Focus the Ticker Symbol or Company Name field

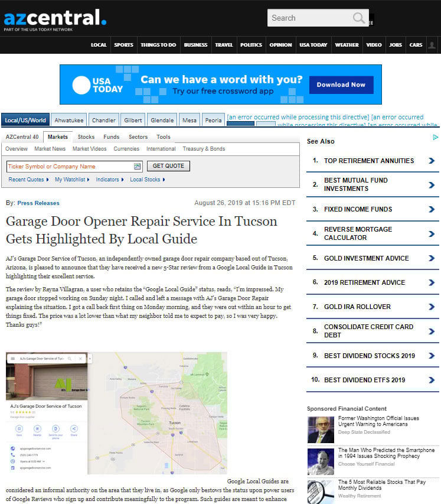pos(74,167)
